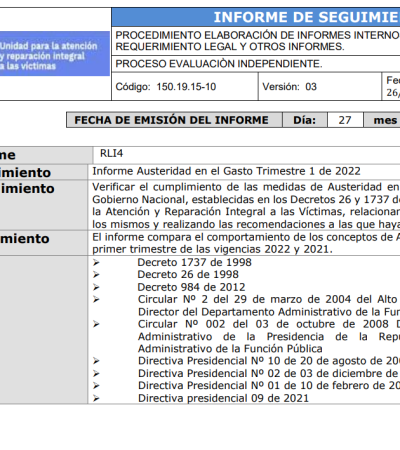Click 'Administrativo de la Función Pública' line

tap(230, 349)
